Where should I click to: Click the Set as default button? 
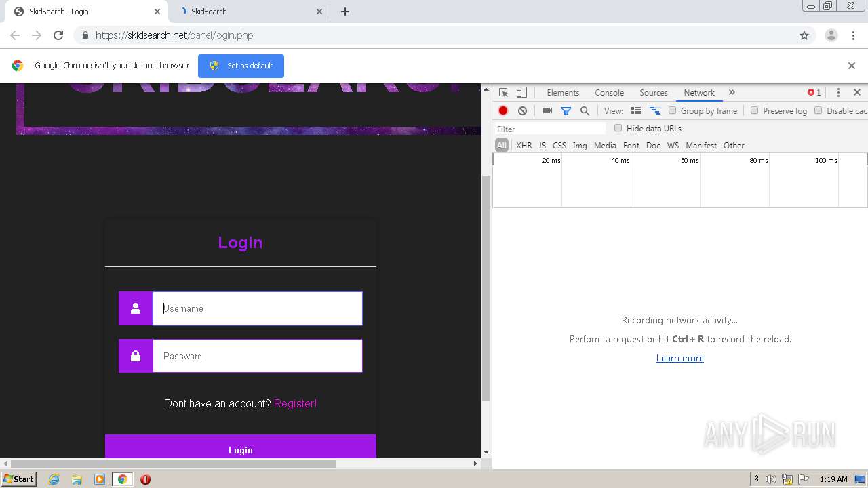241,66
